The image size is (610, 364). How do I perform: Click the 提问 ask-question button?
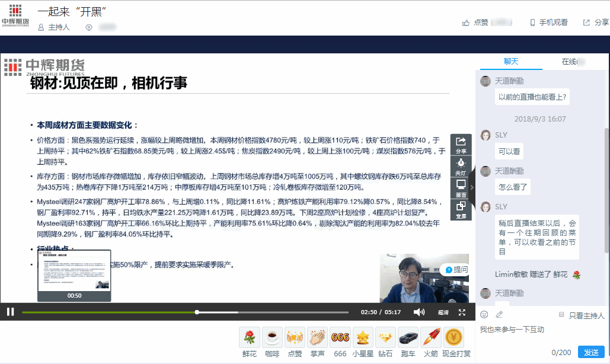[x=456, y=270]
